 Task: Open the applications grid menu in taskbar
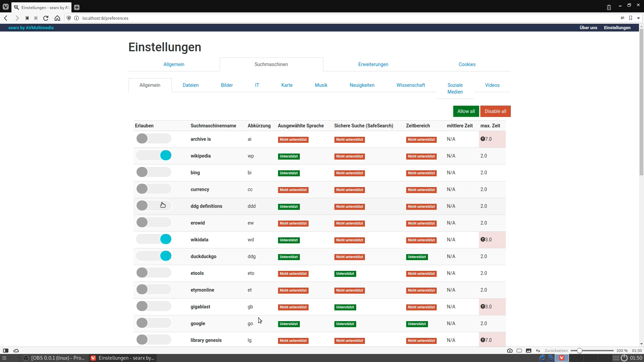(x=4, y=358)
